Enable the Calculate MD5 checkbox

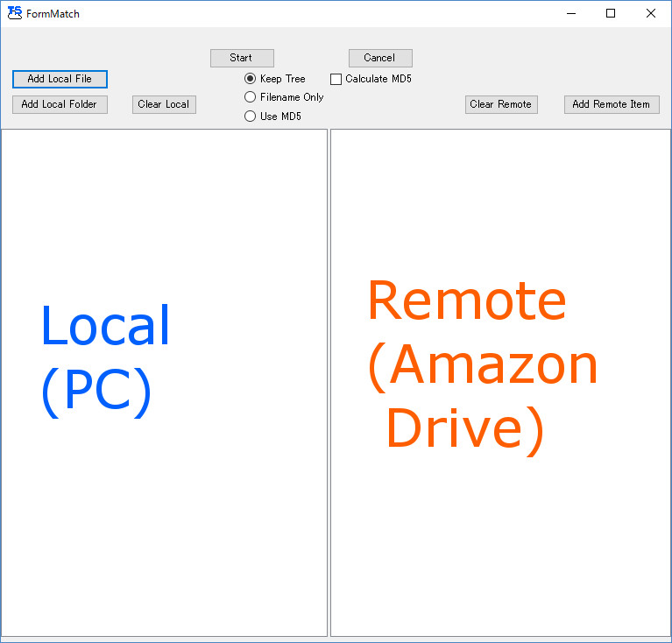click(336, 79)
